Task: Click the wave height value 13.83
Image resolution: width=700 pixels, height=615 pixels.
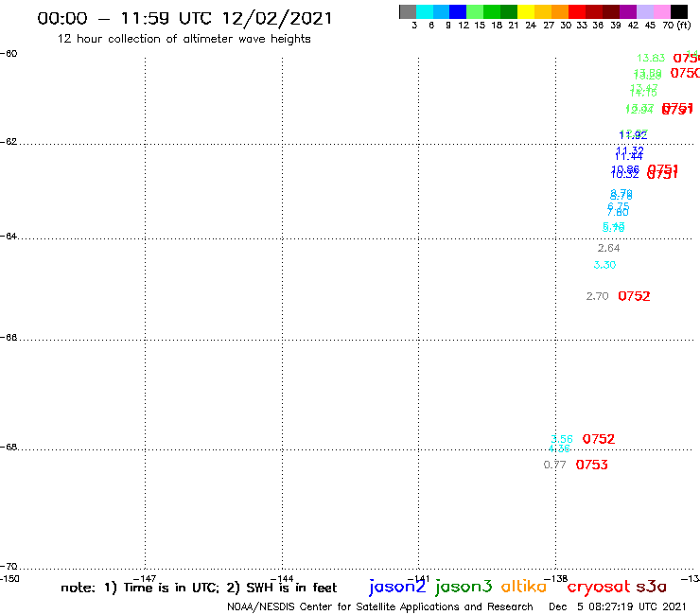Action: 651,58
